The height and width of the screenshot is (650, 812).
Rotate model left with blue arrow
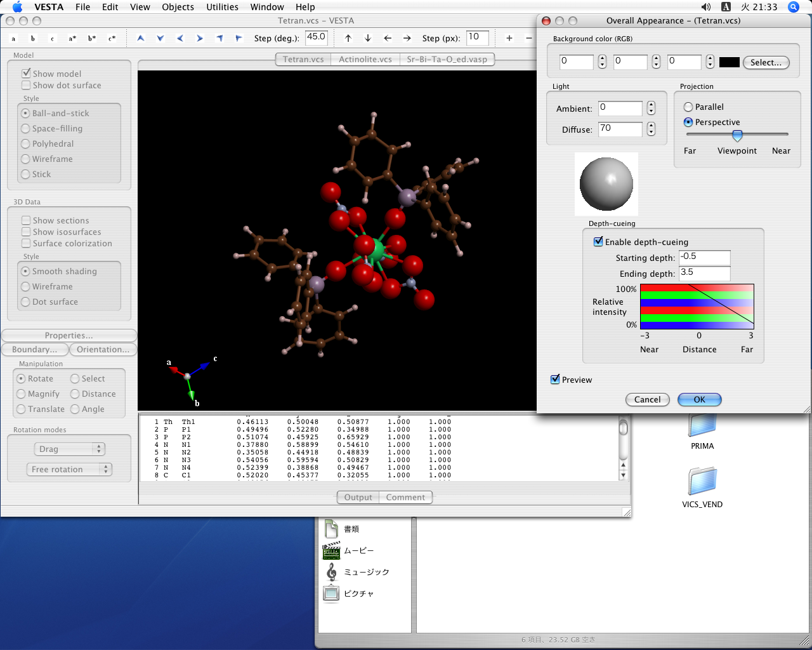coord(180,39)
